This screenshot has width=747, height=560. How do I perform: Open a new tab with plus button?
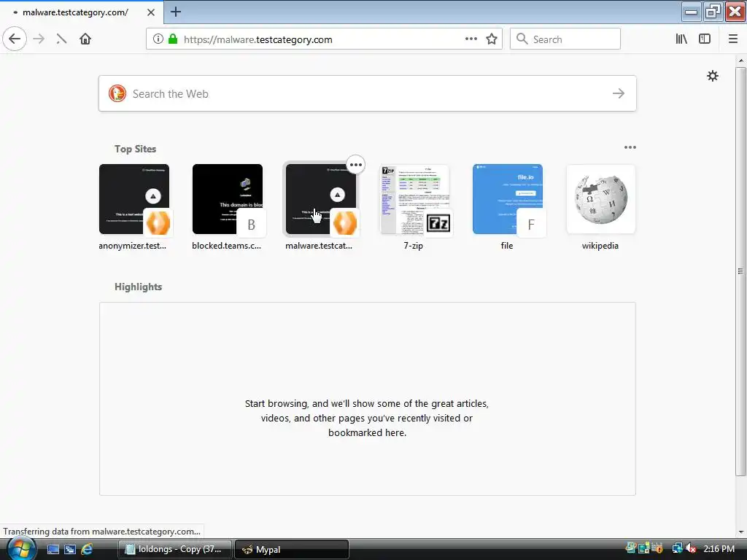pyautogui.click(x=176, y=12)
